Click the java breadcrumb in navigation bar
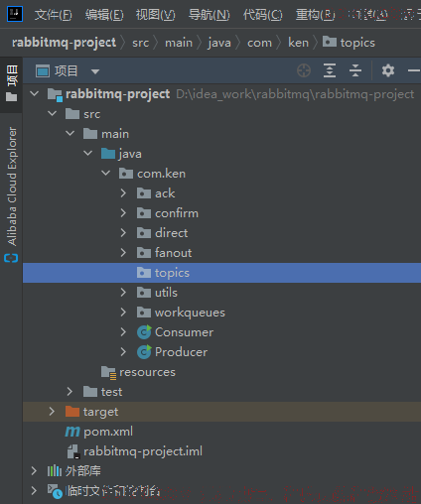 pos(219,43)
